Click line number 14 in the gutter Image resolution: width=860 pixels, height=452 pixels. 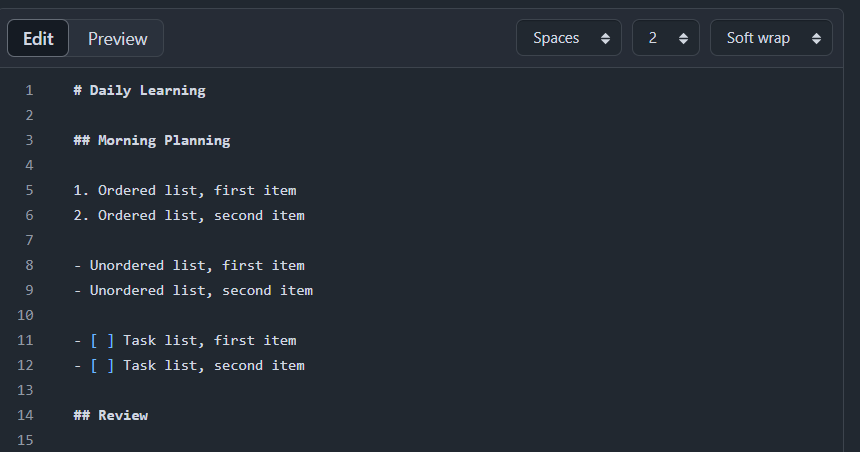[x=25, y=415]
